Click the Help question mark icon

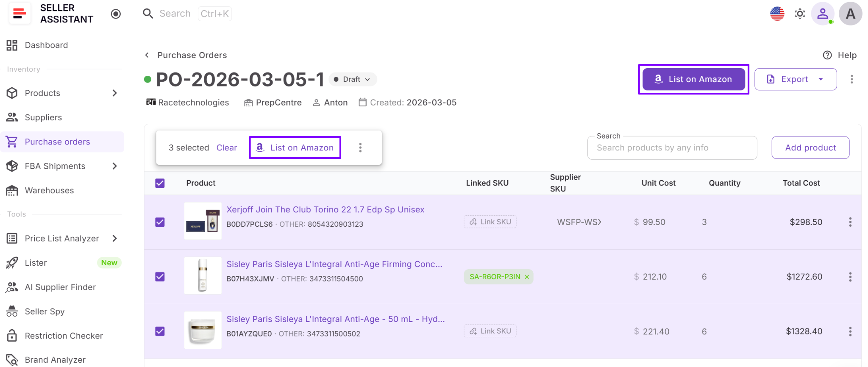[827, 55]
